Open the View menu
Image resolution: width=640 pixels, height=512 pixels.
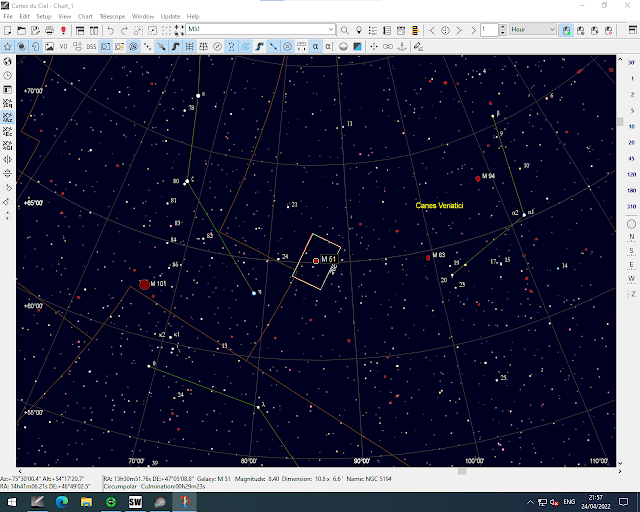tap(64, 16)
